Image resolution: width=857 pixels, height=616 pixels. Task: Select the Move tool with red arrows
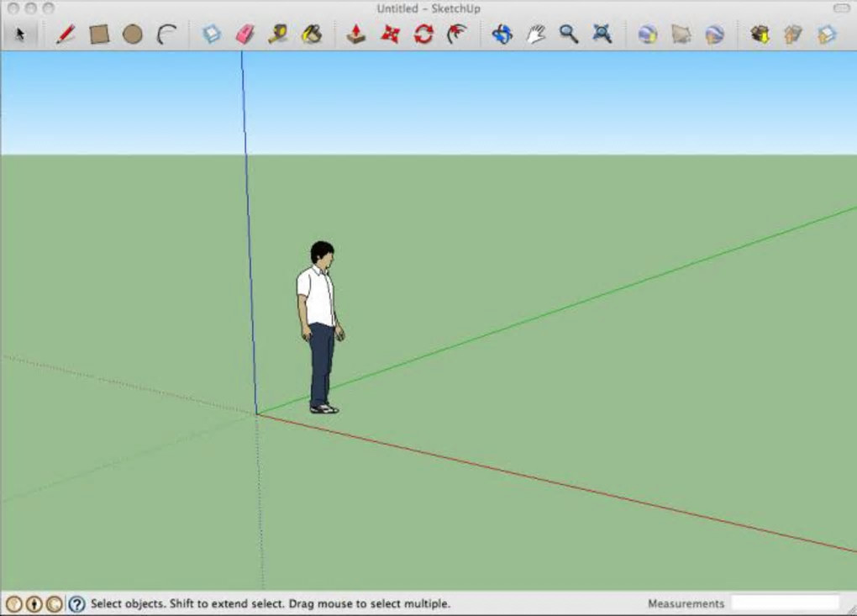390,34
